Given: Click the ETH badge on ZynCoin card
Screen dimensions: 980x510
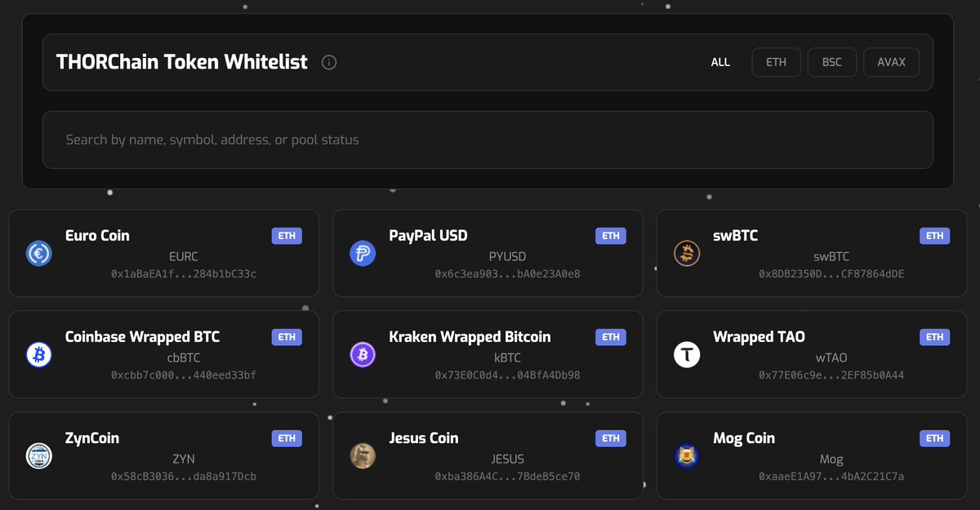Looking at the screenshot, I should (x=287, y=438).
